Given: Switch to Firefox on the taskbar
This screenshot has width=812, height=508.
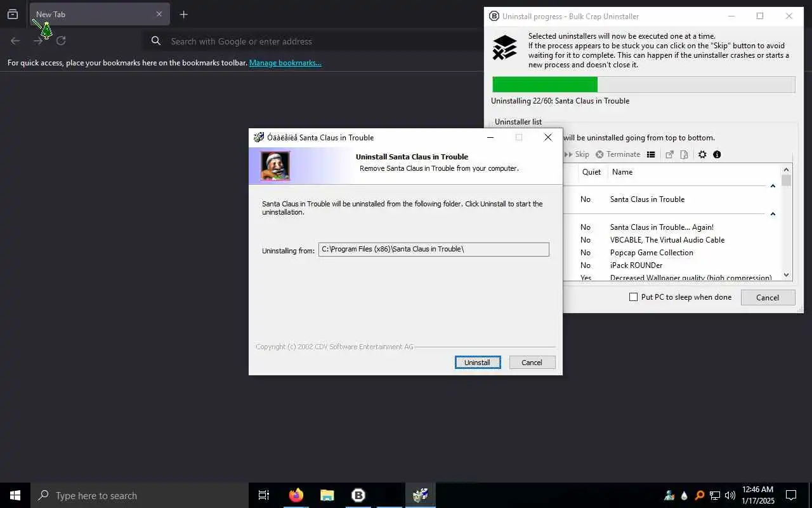Looking at the screenshot, I should pos(296,495).
